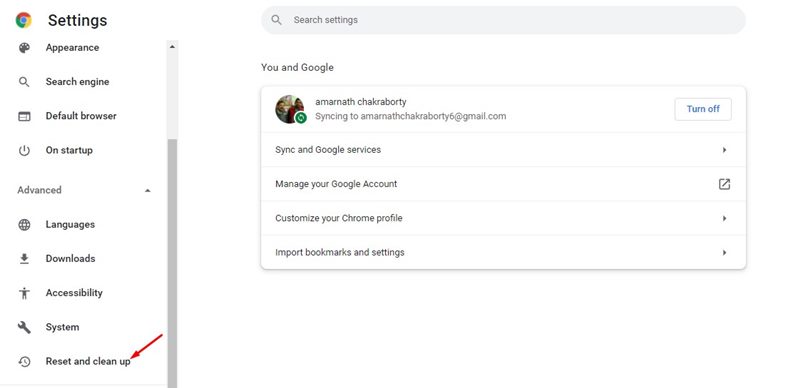Image resolution: width=800 pixels, height=388 pixels.
Task: Open Manage your Google Account
Action: pos(503,184)
